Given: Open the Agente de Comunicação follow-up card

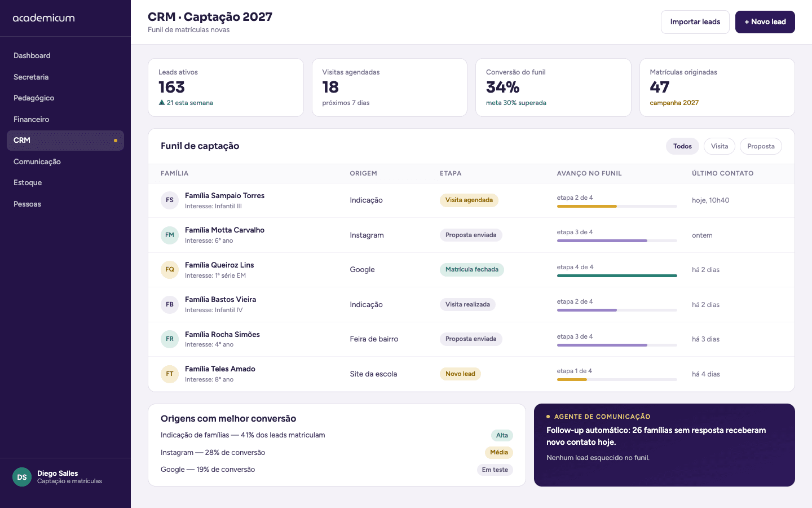Looking at the screenshot, I should click(664, 445).
